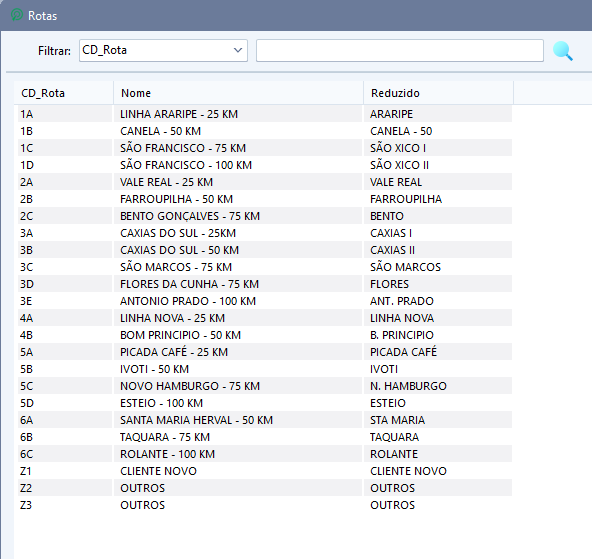Sort by the Nome column header
Screen dimensions: 592x559
238,93
